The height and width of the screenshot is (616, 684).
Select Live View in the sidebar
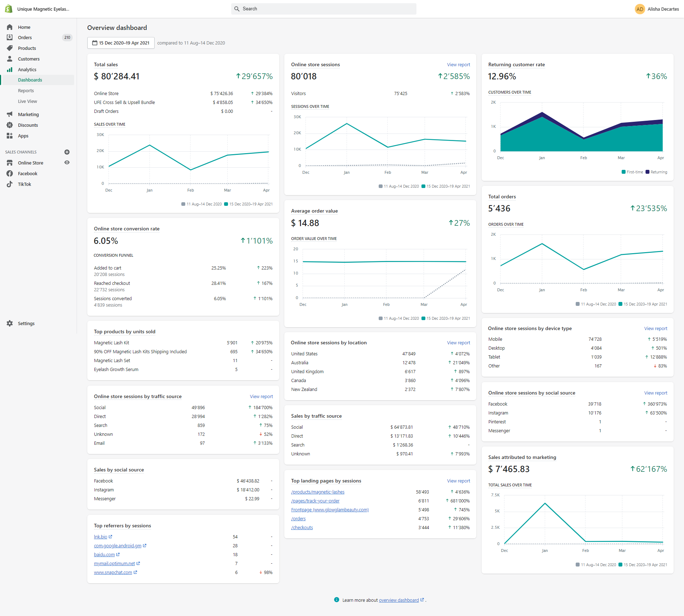pos(27,101)
